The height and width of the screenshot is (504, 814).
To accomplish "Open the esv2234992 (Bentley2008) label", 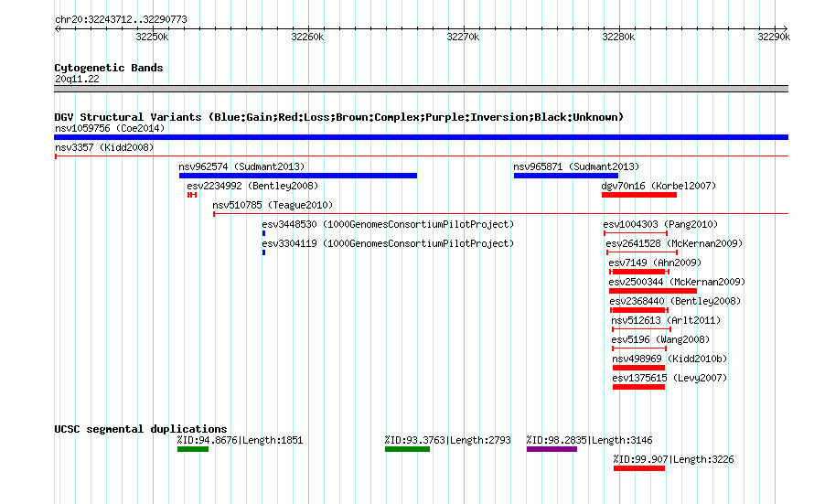I will (252, 186).
